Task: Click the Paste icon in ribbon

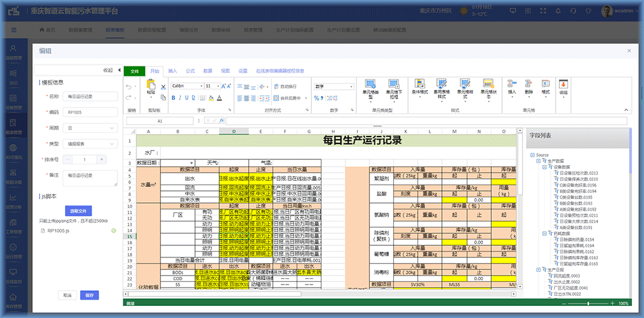Action: 151,87
